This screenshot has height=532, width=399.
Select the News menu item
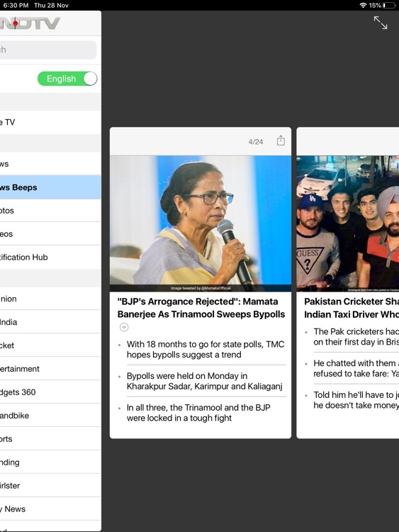point(50,164)
